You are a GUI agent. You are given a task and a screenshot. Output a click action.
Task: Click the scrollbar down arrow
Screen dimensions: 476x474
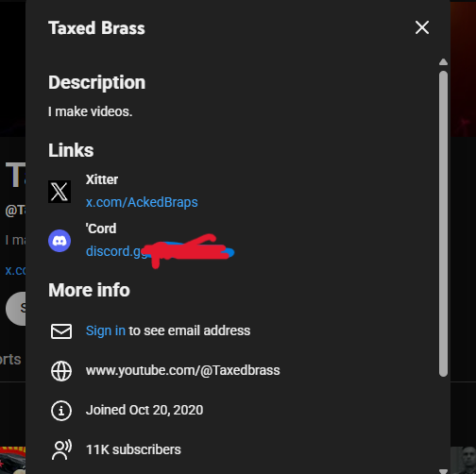coord(443,471)
